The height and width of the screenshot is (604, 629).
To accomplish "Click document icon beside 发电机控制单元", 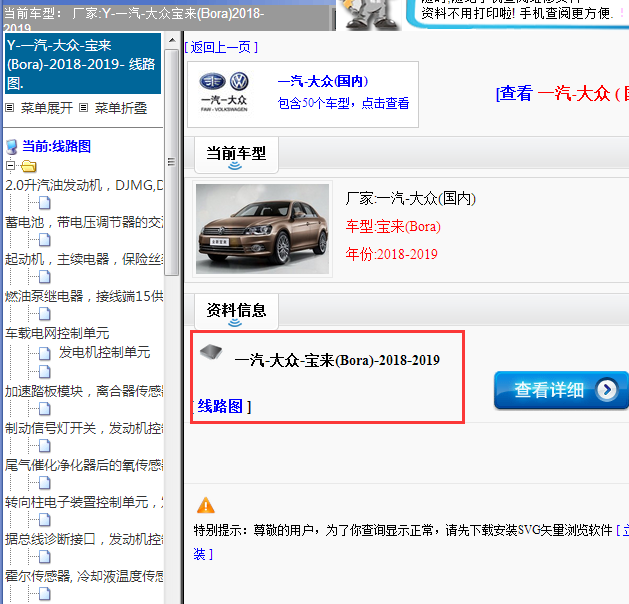I will click(45, 353).
